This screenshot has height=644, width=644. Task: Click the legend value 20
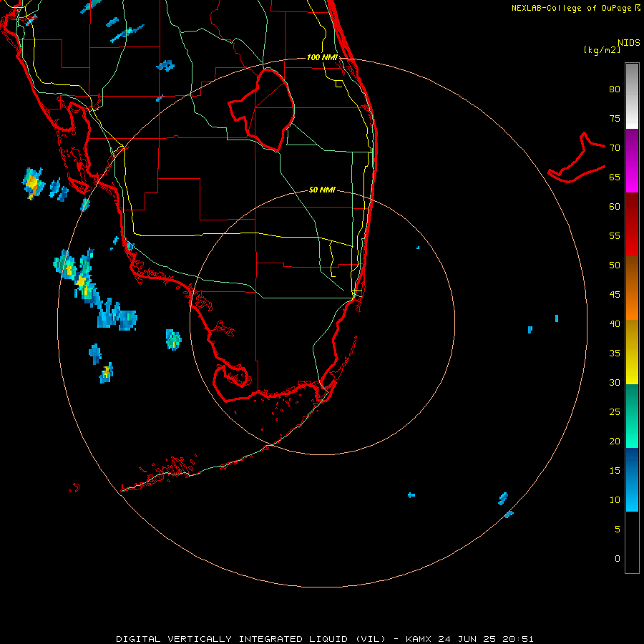(615, 441)
